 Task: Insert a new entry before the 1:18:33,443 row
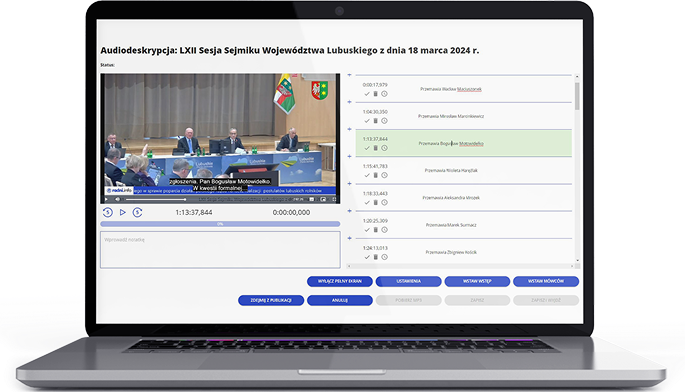[x=349, y=184]
